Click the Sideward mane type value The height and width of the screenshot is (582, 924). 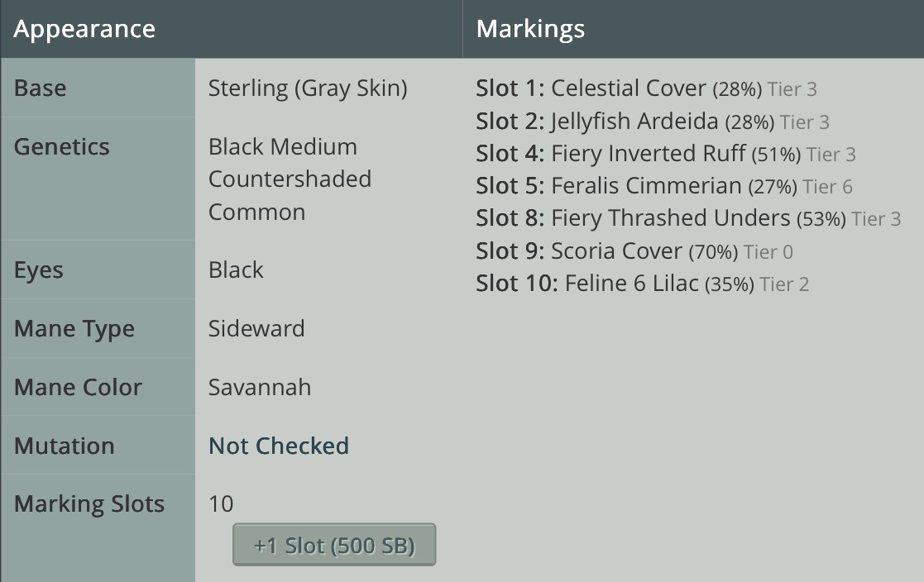click(256, 329)
